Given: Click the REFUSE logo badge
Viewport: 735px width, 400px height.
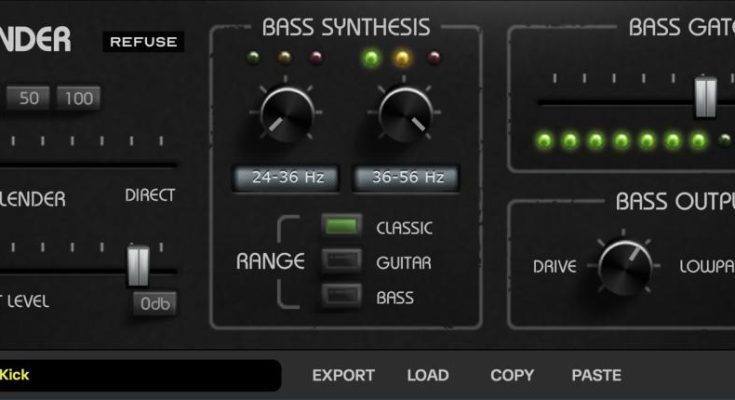Looking at the screenshot, I should tap(143, 42).
